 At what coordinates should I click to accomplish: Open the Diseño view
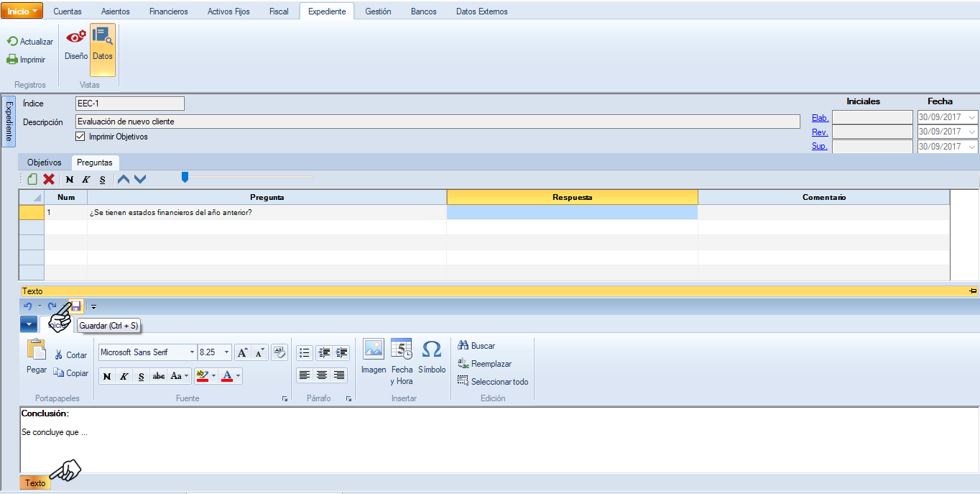point(76,45)
